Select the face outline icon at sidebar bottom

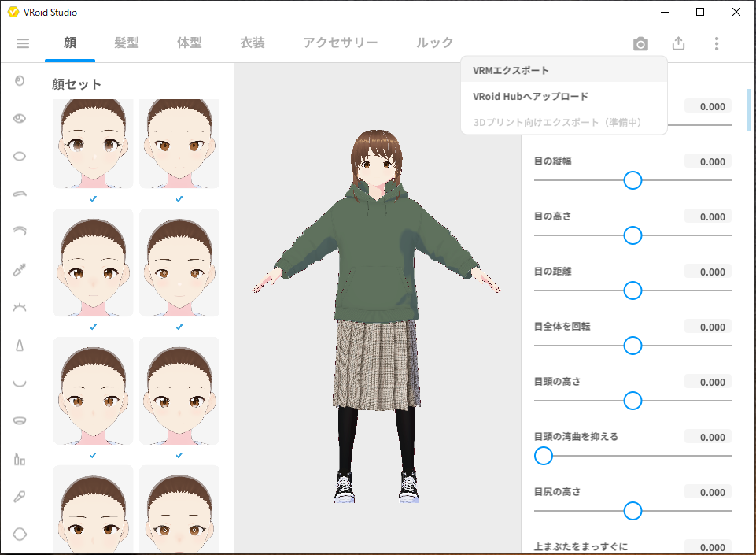(20, 534)
